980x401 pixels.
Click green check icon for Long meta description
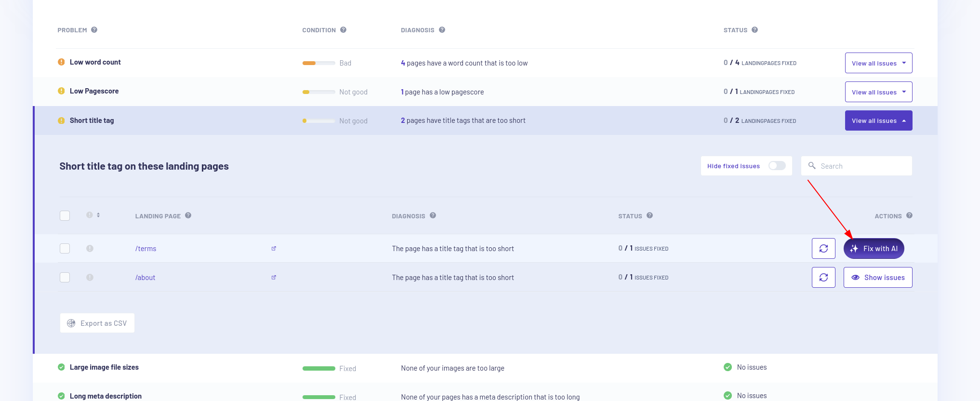click(61, 396)
